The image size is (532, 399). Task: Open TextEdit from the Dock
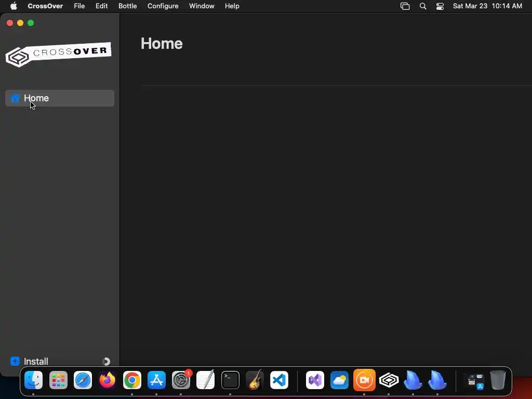tap(206, 380)
